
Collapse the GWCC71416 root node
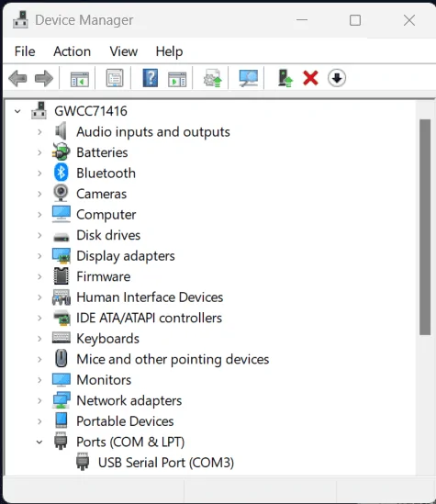tap(17, 111)
